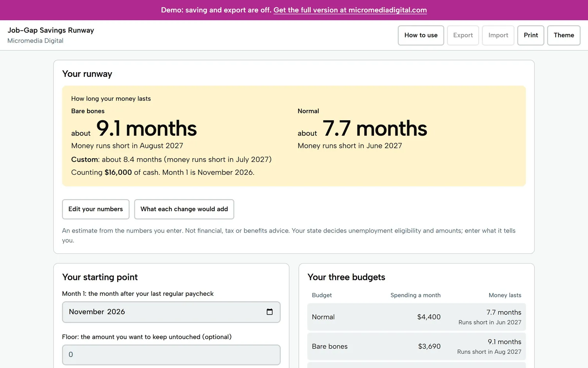The width and height of the screenshot is (588, 368).
Task: Select the Normal budget row
Action: click(416, 317)
